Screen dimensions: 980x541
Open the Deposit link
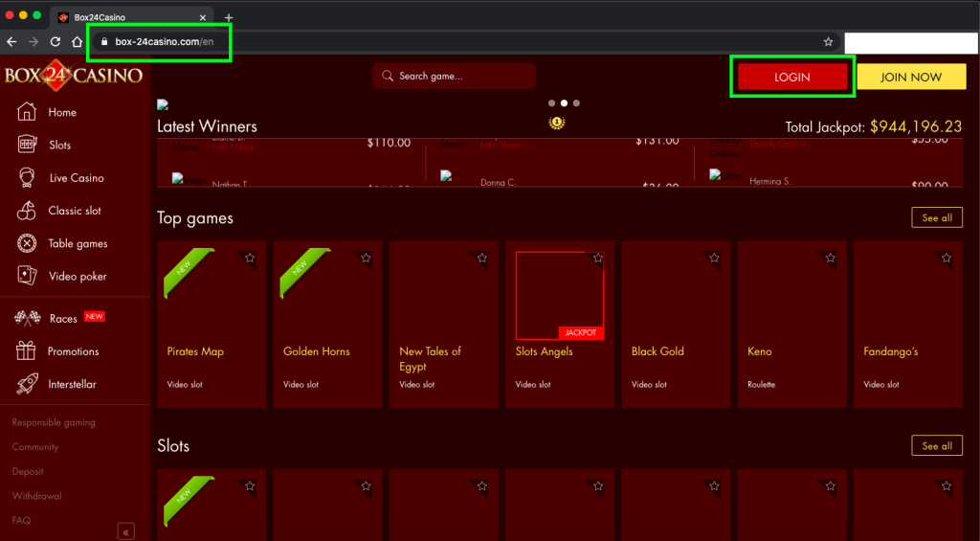(28, 471)
